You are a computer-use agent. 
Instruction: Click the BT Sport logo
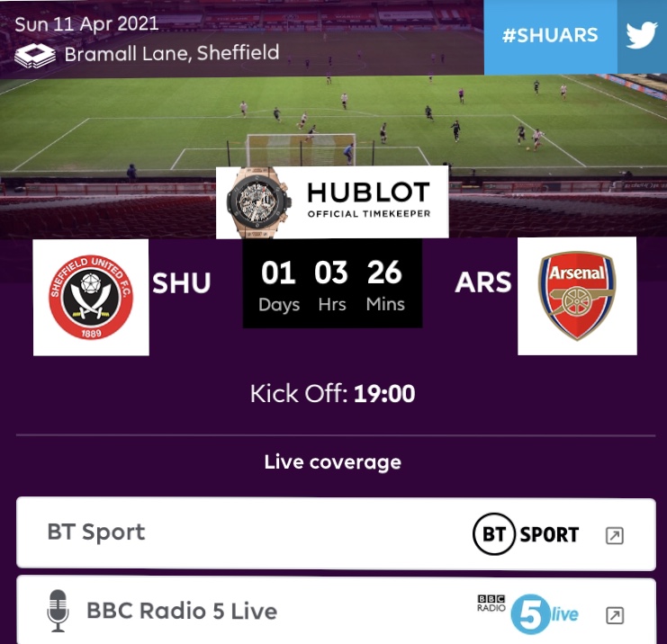click(x=526, y=534)
